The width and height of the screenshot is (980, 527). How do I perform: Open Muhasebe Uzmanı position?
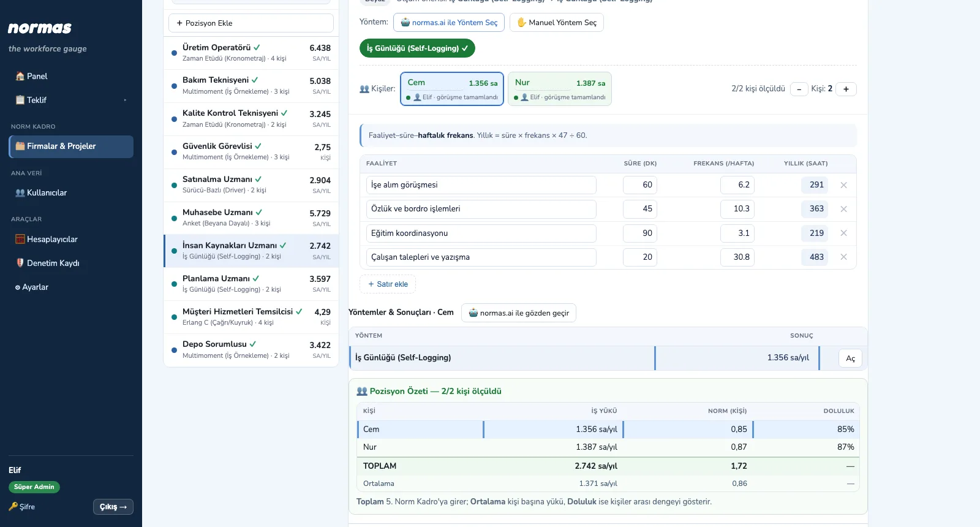(x=251, y=218)
